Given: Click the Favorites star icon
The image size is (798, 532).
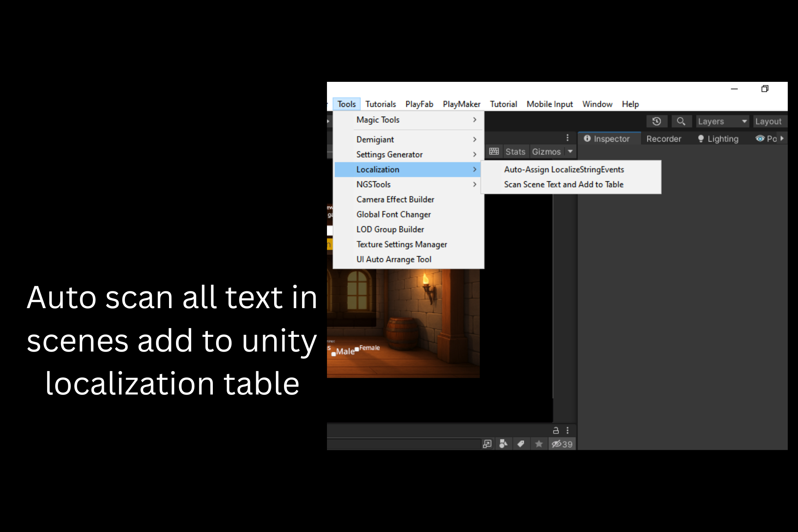Looking at the screenshot, I should pyautogui.click(x=539, y=444).
